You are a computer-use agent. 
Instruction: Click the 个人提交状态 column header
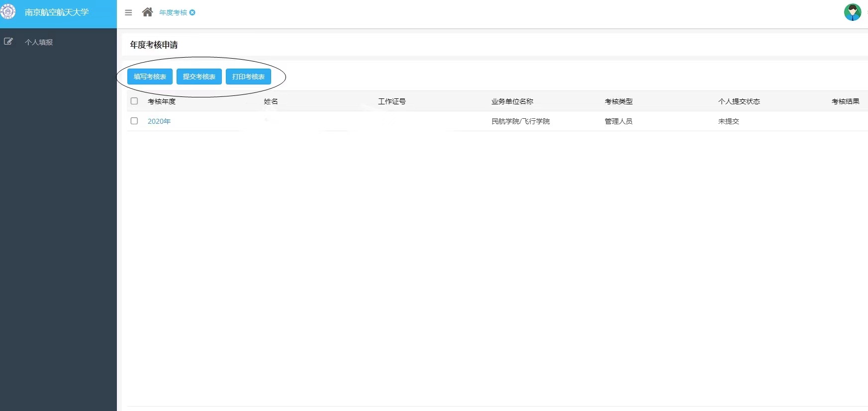click(739, 101)
